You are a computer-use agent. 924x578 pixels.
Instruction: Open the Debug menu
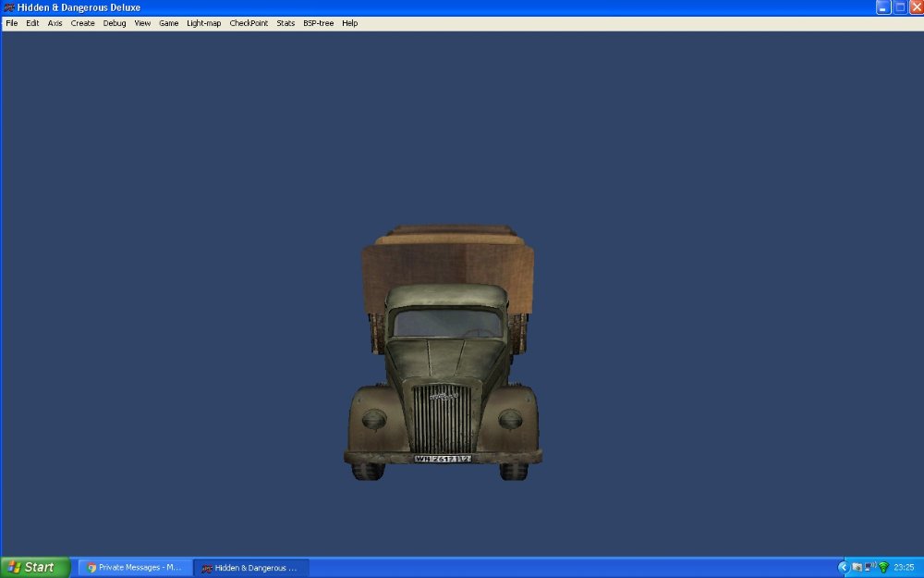tap(115, 23)
